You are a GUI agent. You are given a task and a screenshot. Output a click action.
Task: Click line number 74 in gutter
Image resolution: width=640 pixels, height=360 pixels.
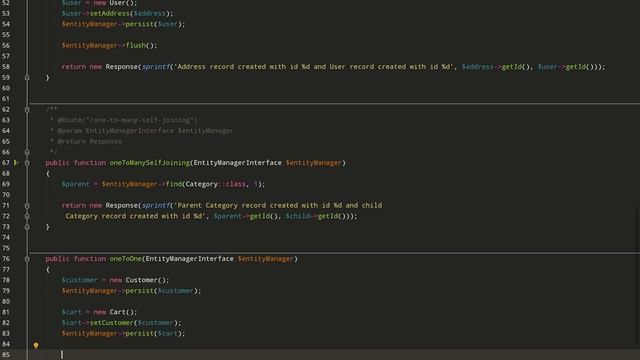click(x=6, y=237)
